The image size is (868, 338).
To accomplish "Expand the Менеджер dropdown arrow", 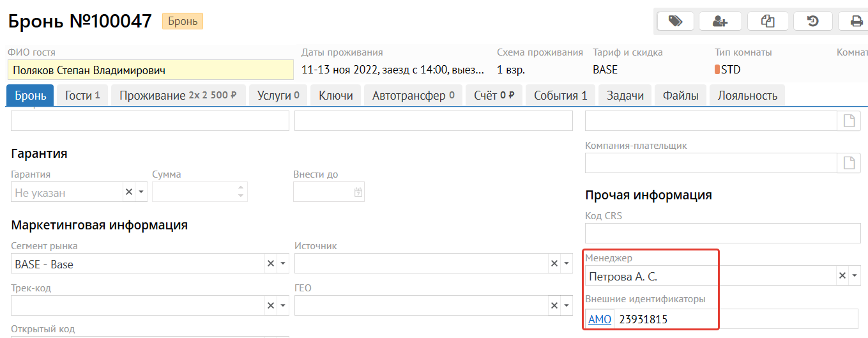I will coord(855,275).
